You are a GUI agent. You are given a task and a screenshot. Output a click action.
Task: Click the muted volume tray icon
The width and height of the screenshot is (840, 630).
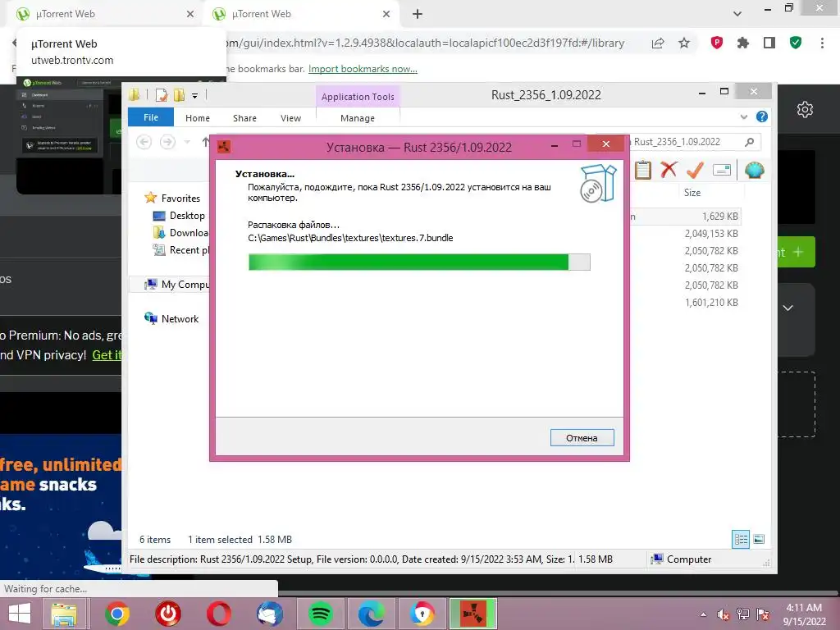click(x=724, y=614)
